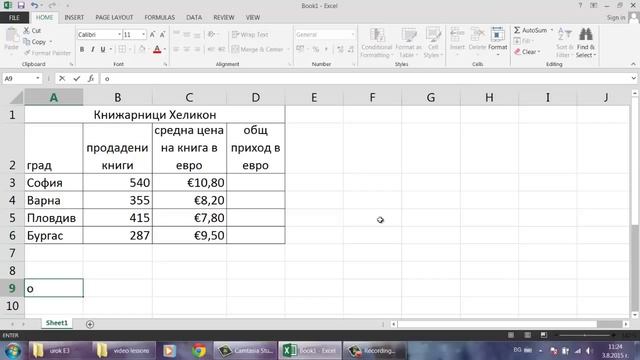Add a new sheet with the plus icon
Screen dimensions: 640x360
90,324
